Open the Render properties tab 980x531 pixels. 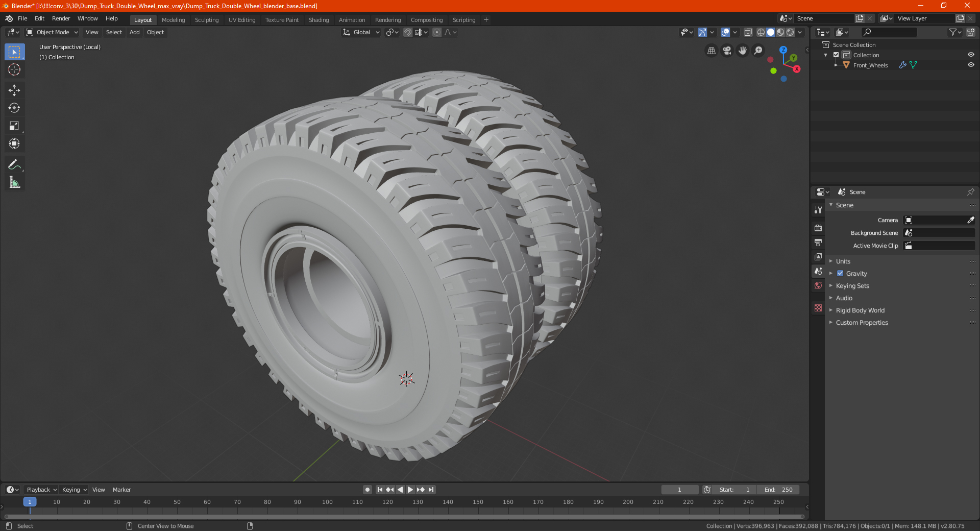tap(818, 228)
